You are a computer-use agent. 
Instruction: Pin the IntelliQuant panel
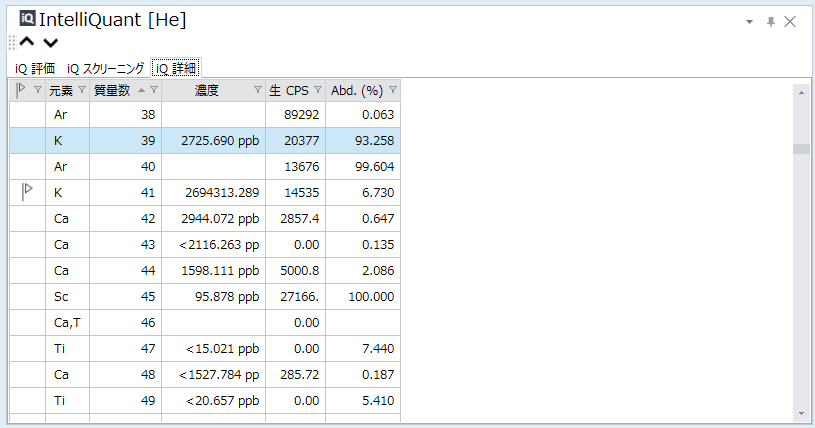tap(771, 22)
